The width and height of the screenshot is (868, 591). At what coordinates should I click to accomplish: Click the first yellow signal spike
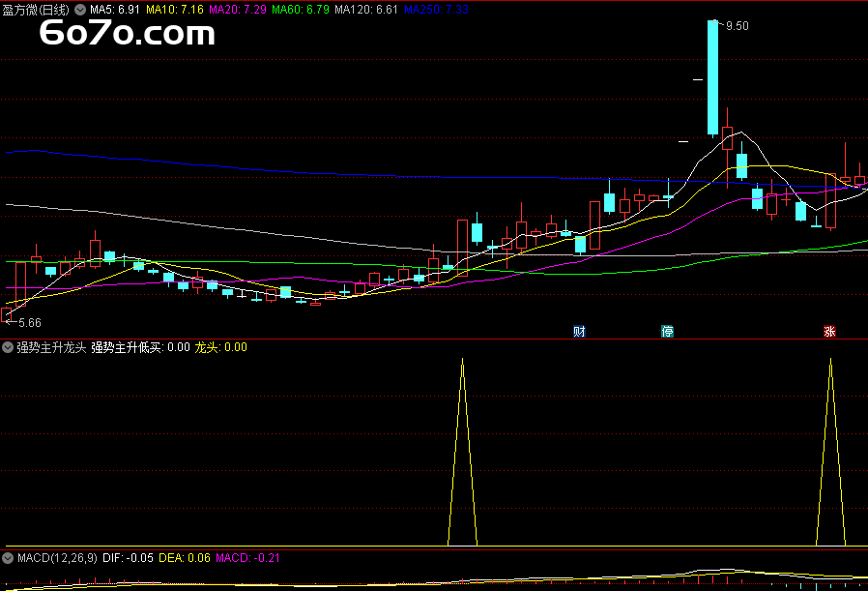462,452
